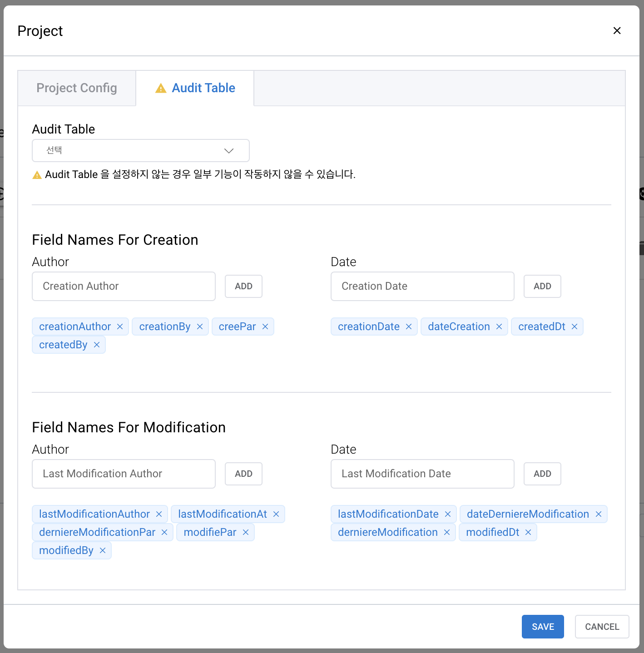Open the Audit Table select dropdown
This screenshot has height=653, width=644.
tap(141, 150)
